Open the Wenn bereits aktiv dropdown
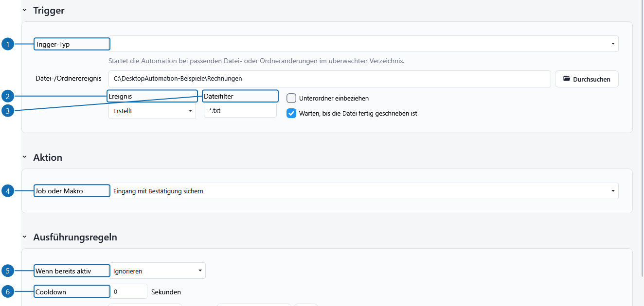The width and height of the screenshot is (644, 306). pyautogui.click(x=157, y=271)
